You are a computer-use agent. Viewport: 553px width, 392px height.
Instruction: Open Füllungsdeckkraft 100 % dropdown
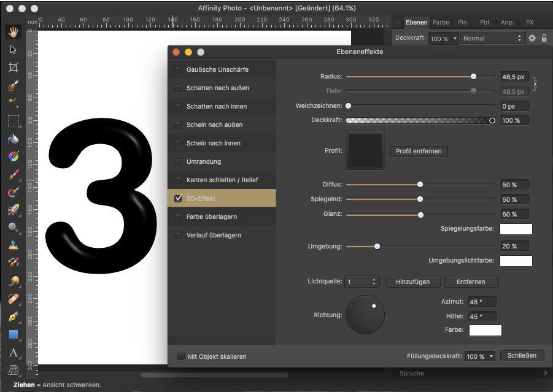point(480,356)
